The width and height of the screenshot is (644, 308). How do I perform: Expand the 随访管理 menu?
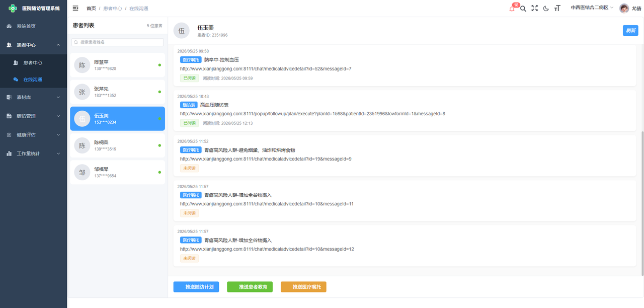[x=33, y=116]
